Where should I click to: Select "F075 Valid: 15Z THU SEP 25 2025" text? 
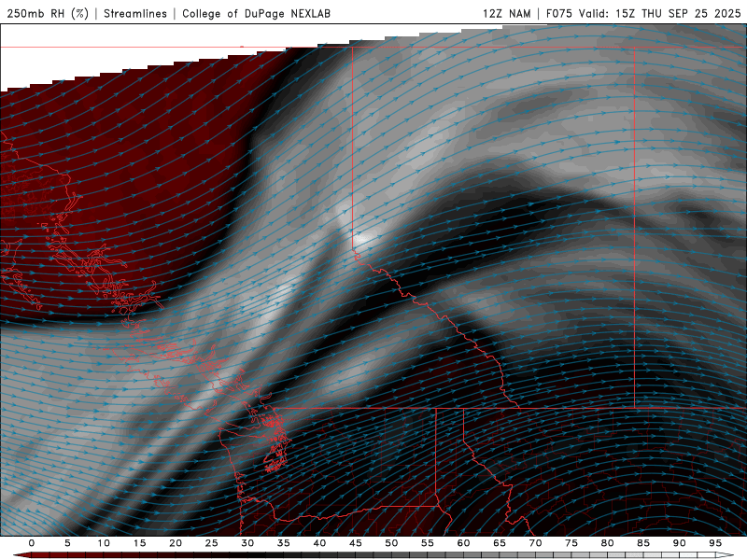click(x=643, y=13)
